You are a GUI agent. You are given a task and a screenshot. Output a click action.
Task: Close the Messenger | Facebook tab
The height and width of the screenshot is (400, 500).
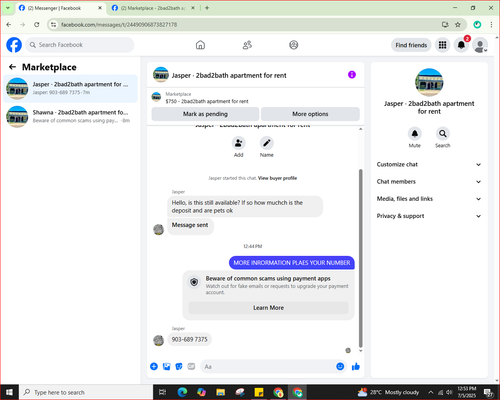click(x=100, y=8)
